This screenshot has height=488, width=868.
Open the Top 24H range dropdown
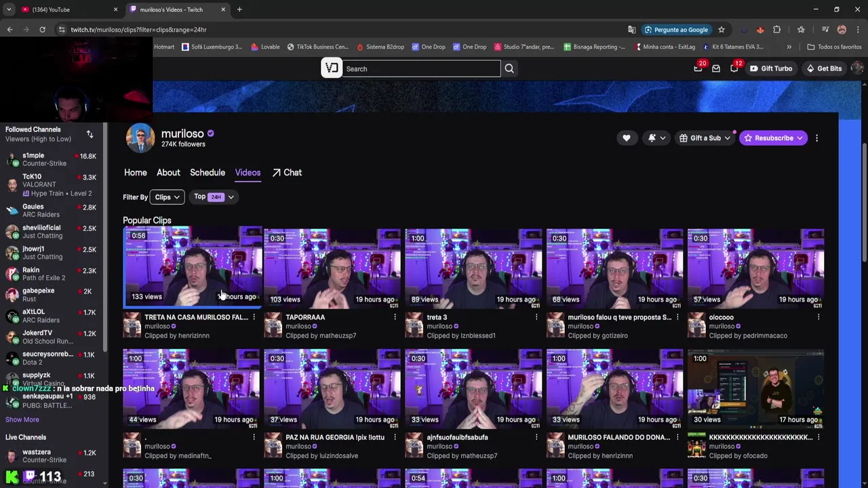coord(214,197)
